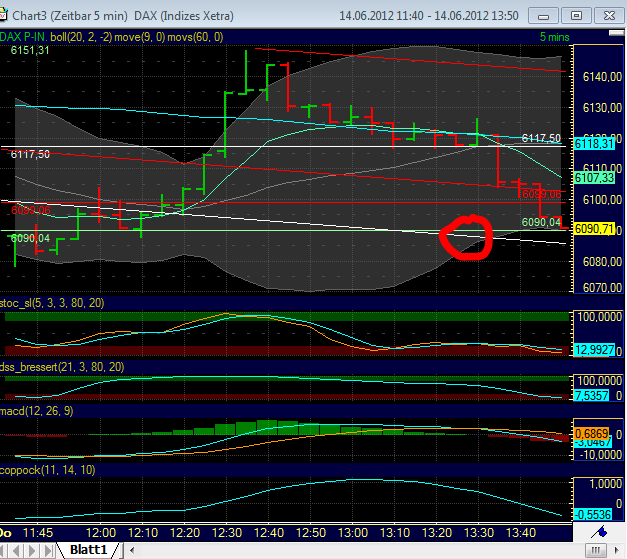Minimize the Chart3 window
Screen dimensions: 627x559
(543, 16)
